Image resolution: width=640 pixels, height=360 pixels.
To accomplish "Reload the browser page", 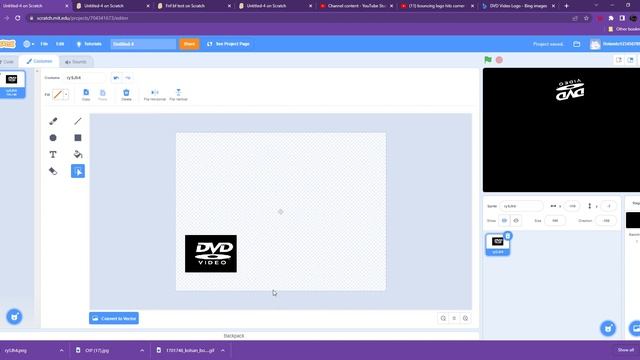I will click(x=18, y=18).
